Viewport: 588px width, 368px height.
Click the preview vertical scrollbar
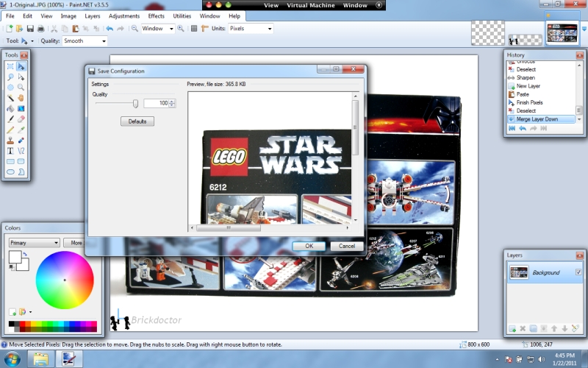click(355, 158)
